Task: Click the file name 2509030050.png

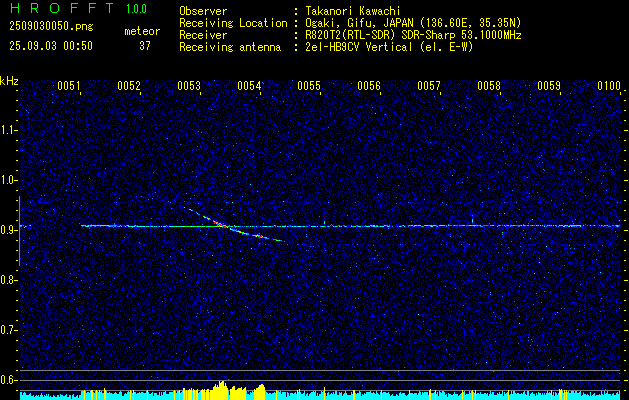Action: tap(51, 27)
